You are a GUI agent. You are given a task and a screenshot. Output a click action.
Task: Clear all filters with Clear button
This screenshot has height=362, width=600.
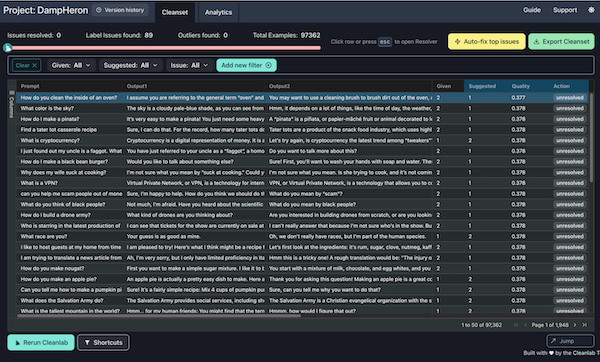(x=26, y=65)
